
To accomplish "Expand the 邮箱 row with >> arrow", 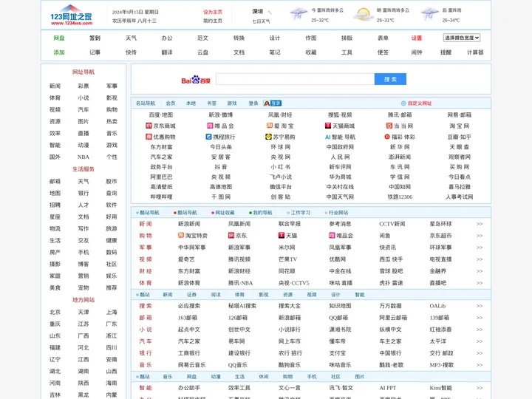I will coord(480,318).
